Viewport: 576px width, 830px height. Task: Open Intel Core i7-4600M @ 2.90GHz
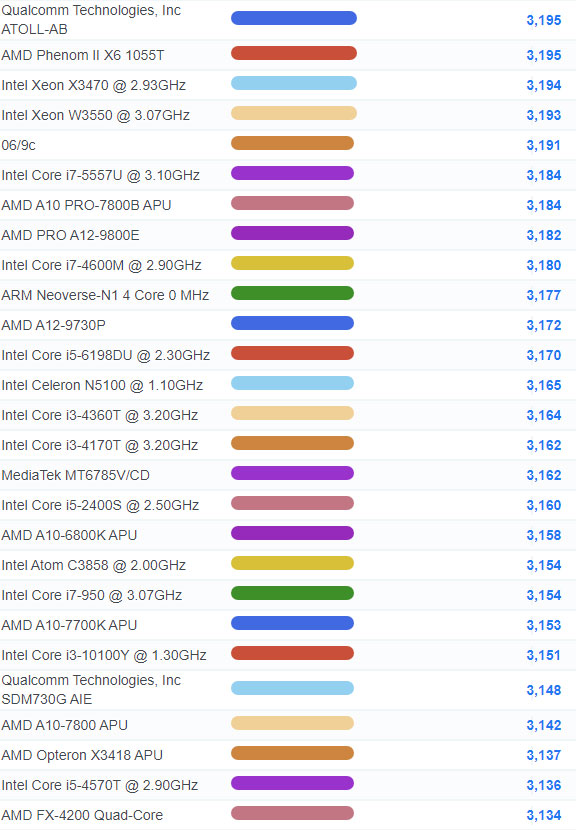pos(102,265)
